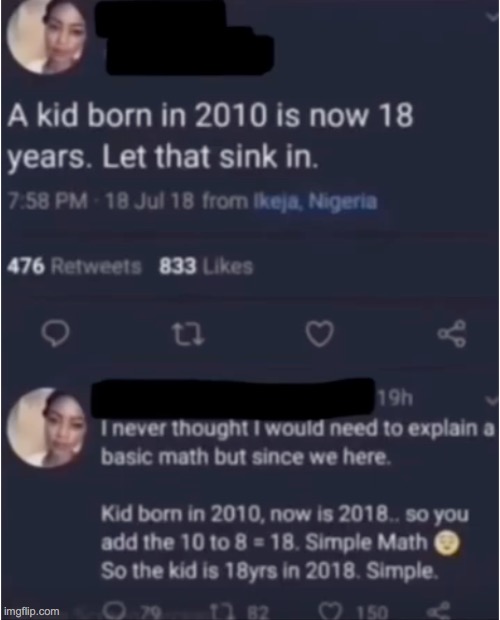Click the 7:58 PM tweet timestamp
The width and height of the screenshot is (500, 620).
coord(48,202)
